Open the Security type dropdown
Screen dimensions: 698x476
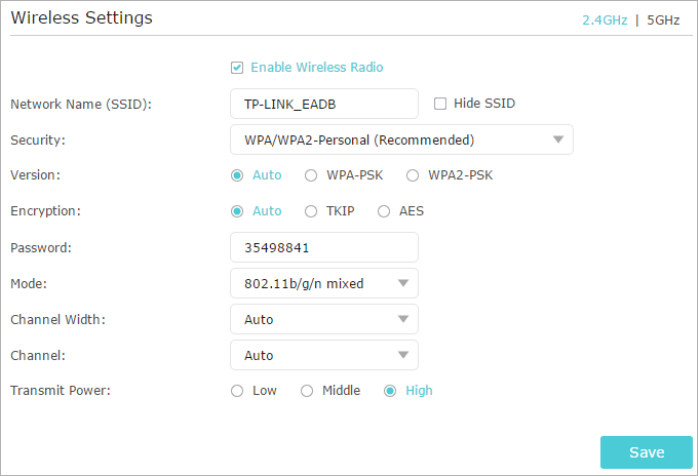401,139
